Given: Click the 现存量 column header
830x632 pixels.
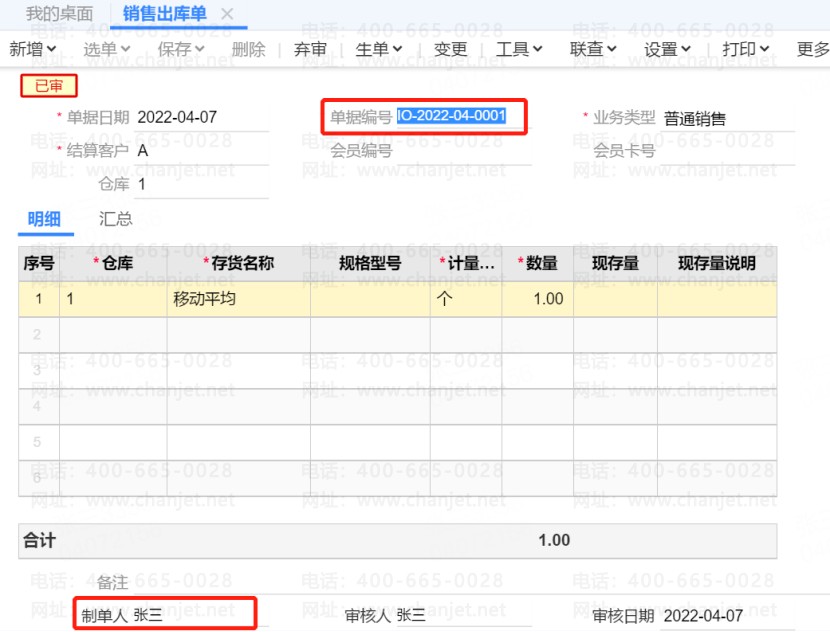Looking at the screenshot, I should tap(615, 263).
